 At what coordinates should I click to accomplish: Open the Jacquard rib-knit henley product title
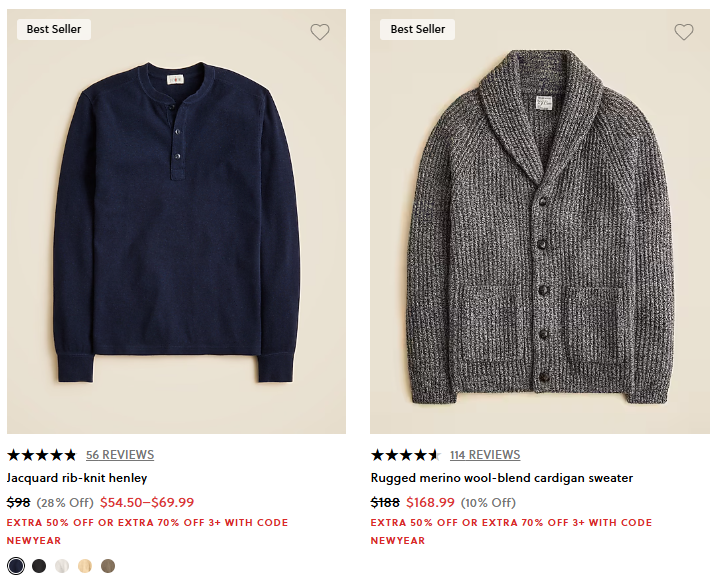(77, 478)
